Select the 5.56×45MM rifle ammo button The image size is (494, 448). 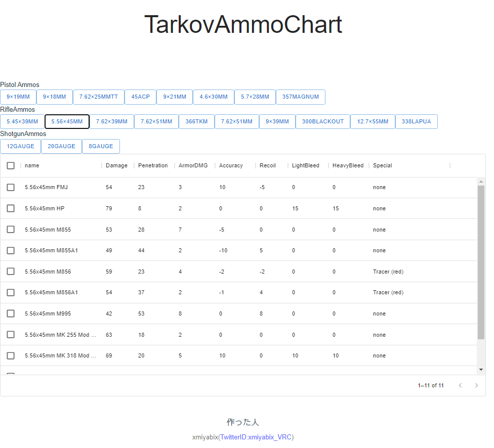tap(67, 121)
